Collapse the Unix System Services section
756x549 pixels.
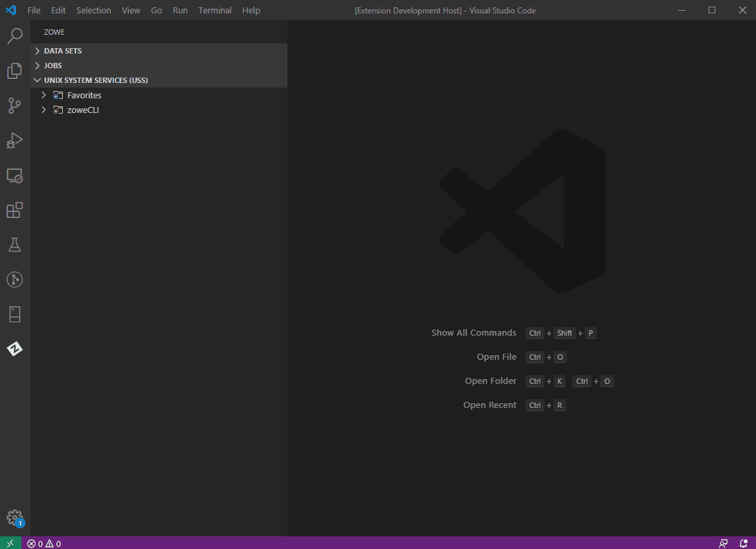click(37, 80)
